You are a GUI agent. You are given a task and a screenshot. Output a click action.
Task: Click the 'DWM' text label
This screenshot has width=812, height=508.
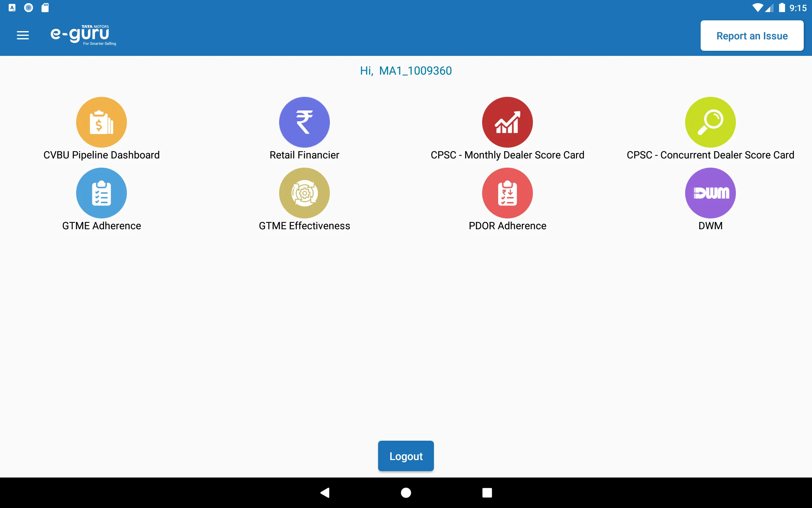pos(710,226)
